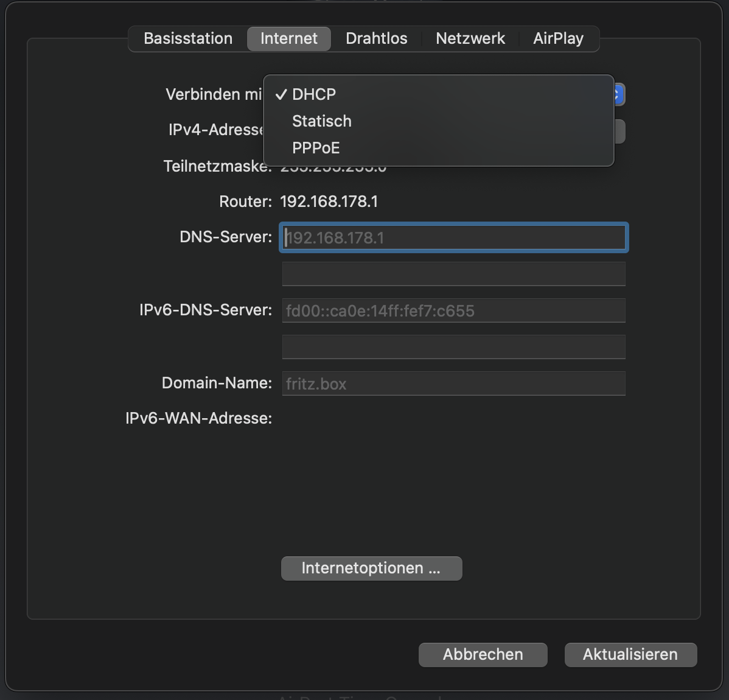Click Aktualisieren to apply changes
Image resolution: width=729 pixels, height=700 pixels.
[630, 654]
